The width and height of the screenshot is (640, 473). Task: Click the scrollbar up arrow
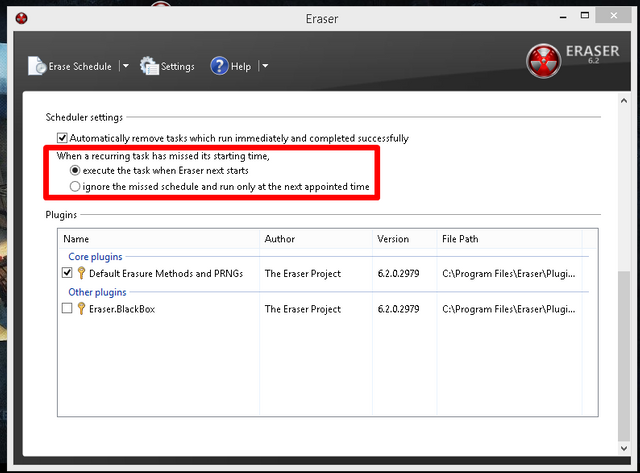624,100
